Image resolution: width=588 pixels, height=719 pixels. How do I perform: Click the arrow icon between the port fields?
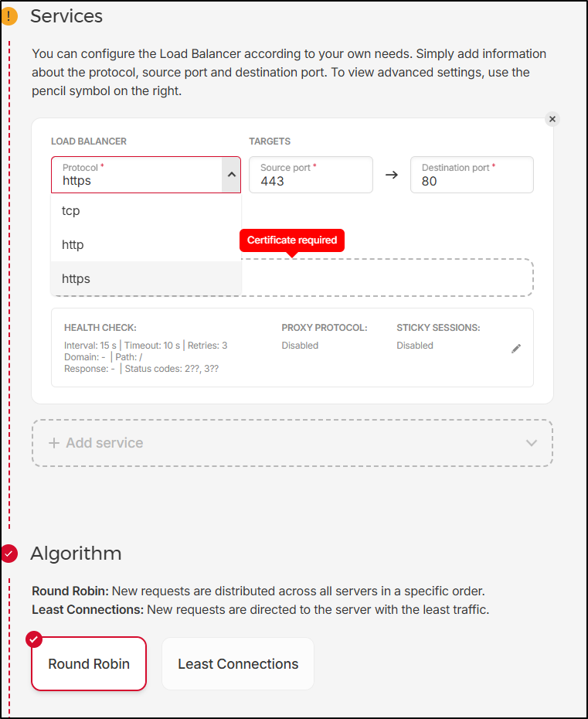pos(392,175)
